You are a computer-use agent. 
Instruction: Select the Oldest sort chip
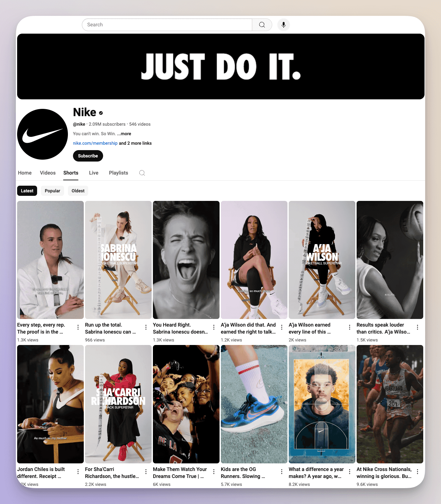pyautogui.click(x=78, y=191)
